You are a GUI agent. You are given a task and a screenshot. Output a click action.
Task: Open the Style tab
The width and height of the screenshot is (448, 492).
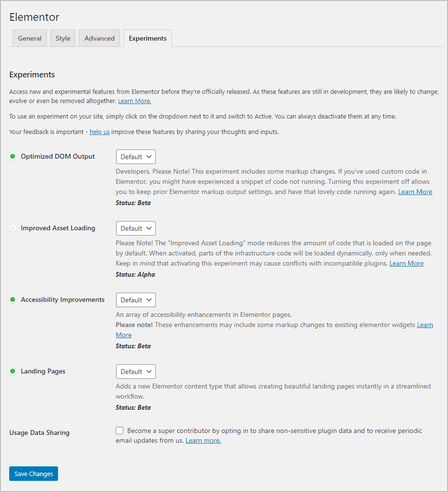click(63, 38)
